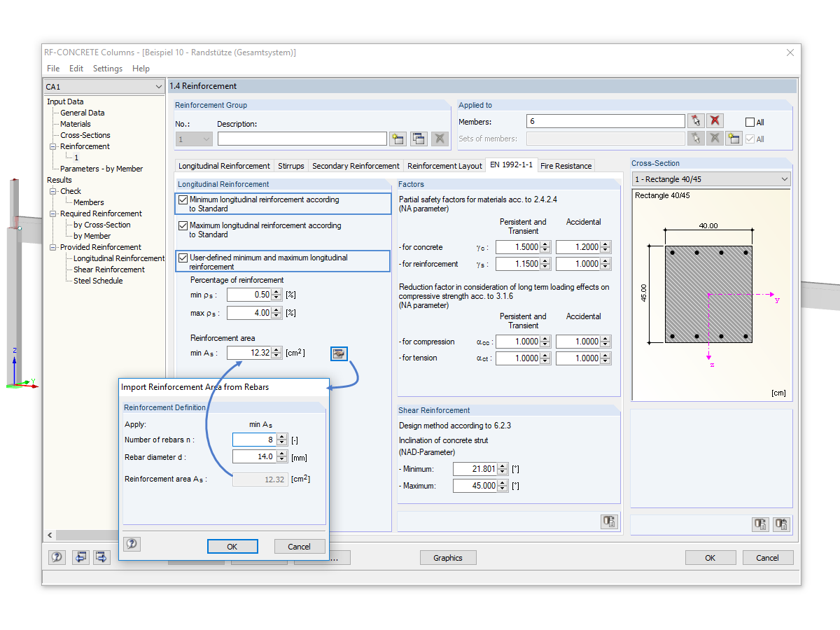The image size is (840, 630).
Task: Create a new set of members with the new icon
Action: tap(734, 138)
